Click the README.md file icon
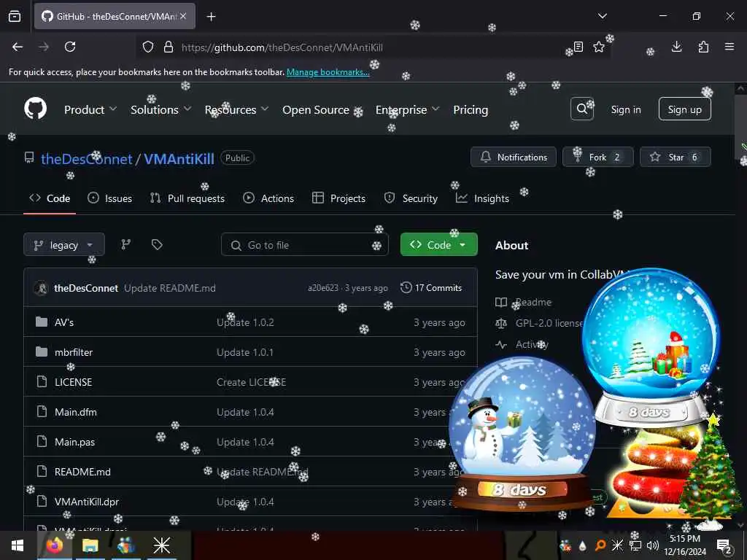The image size is (747, 560). [x=42, y=472]
